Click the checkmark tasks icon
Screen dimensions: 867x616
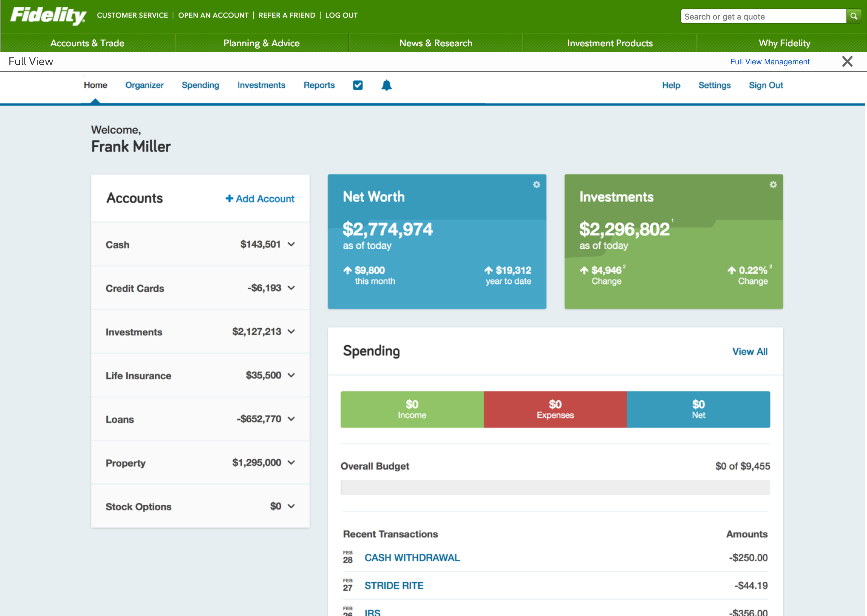pyautogui.click(x=358, y=85)
